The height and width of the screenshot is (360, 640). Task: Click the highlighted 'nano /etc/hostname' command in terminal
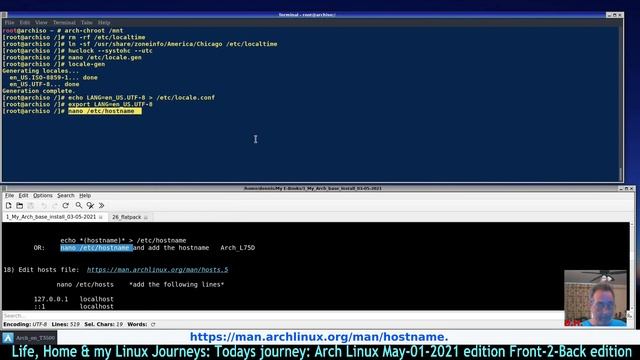point(104,111)
